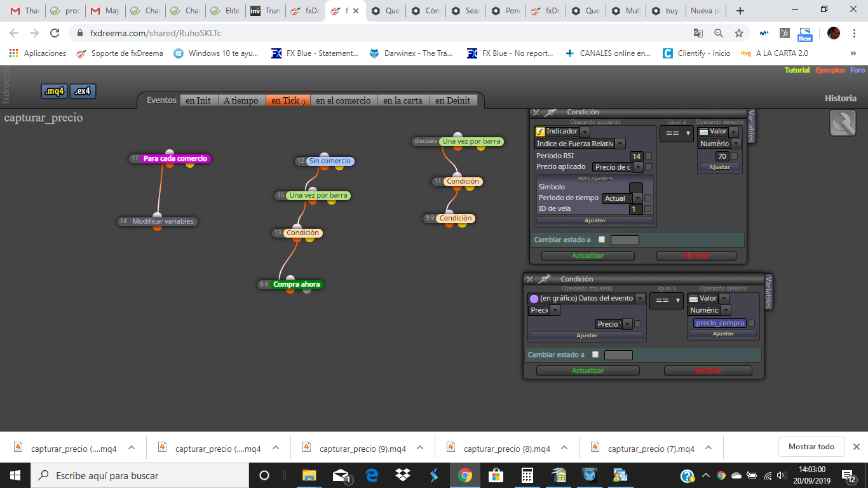
Task: Open the Tutorial link
Action: click(797, 71)
